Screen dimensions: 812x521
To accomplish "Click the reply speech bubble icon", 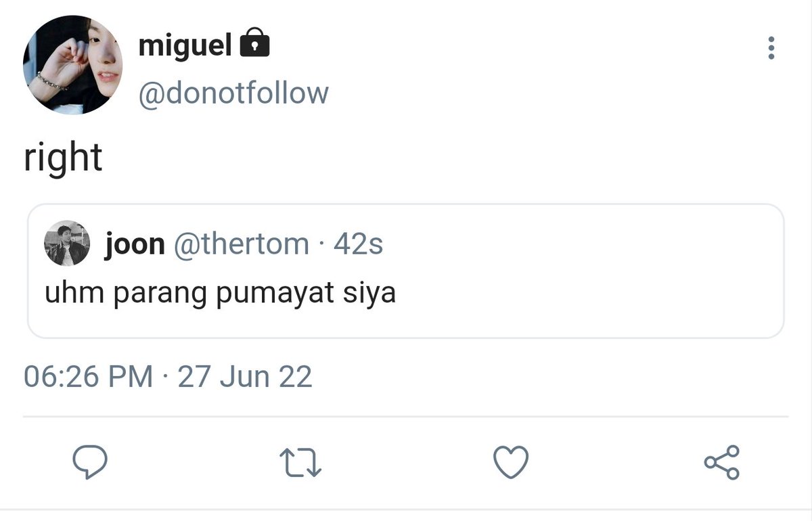I will pyautogui.click(x=90, y=462).
